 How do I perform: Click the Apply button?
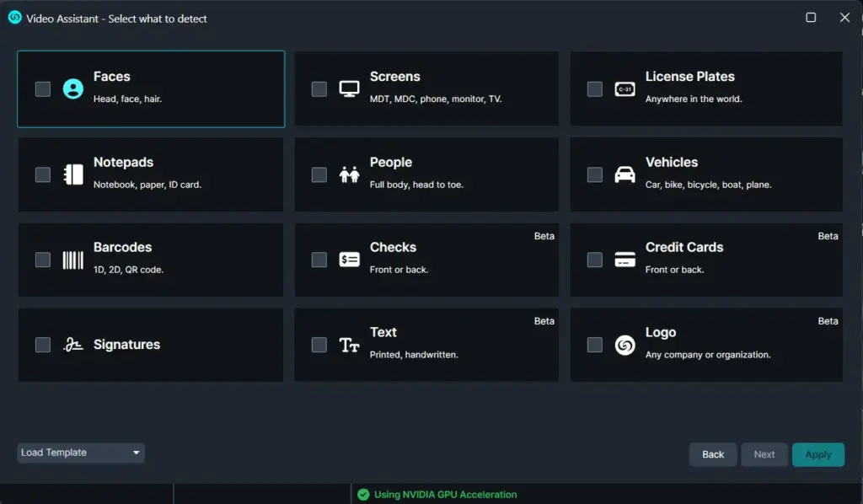tap(817, 454)
